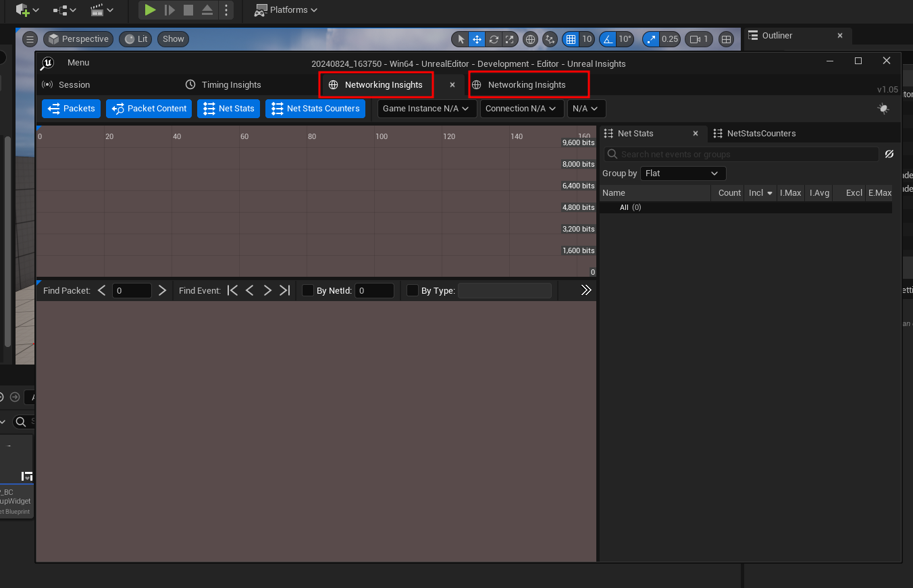
Task: Select the Net Stats panel tab
Action: point(635,134)
